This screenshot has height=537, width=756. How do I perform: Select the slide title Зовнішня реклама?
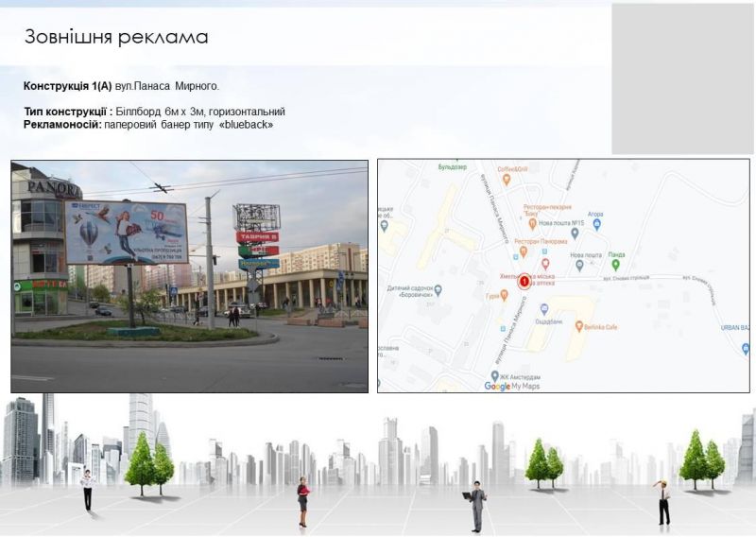click(116, 37)
